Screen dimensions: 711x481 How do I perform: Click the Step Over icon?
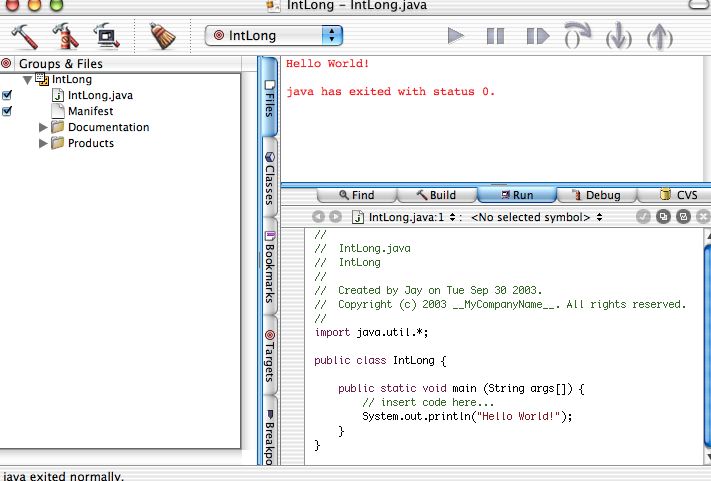(x=578, y=35)
